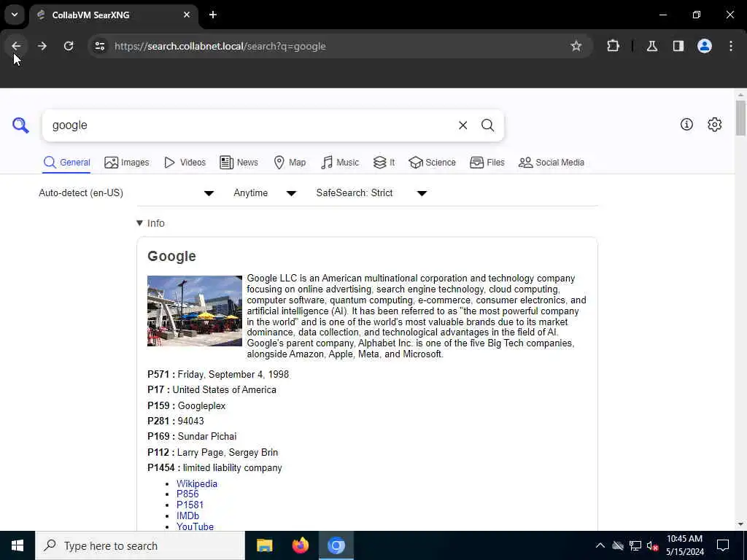Screen dimensions: 747x560
Task: Open File Explorer from the taskbar
Action: tap(264, 545)
